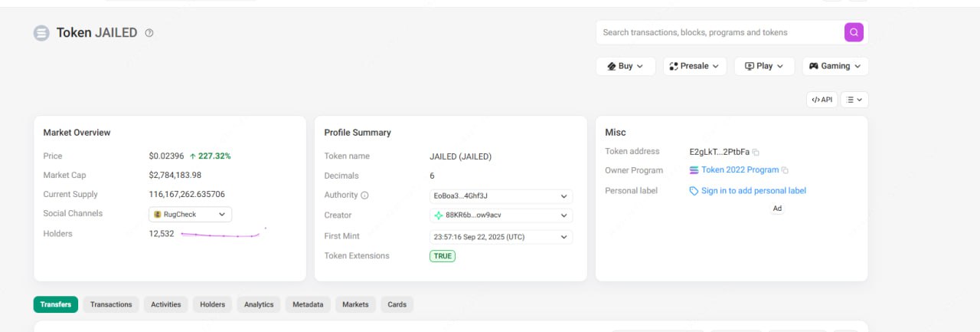Open the Buy dropdown menu

point(626,66)
